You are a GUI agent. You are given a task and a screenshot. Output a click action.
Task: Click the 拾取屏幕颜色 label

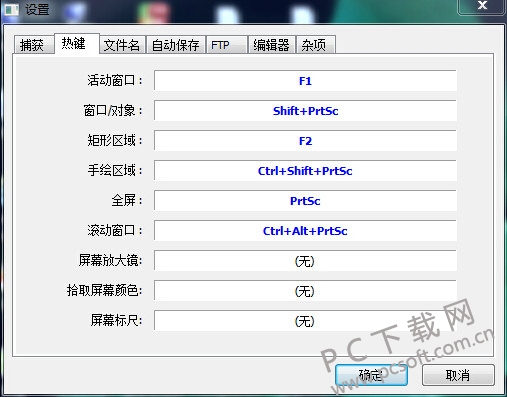point(104,291)
